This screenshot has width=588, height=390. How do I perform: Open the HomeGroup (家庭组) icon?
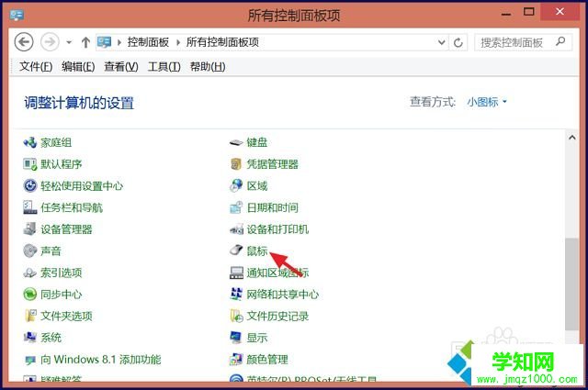[x=29, y=143]
